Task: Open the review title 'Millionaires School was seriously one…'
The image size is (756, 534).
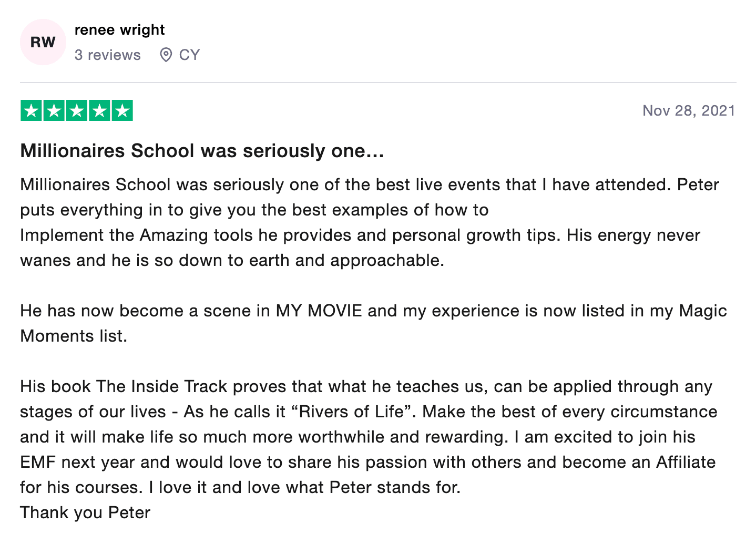Action: point(202,151)
